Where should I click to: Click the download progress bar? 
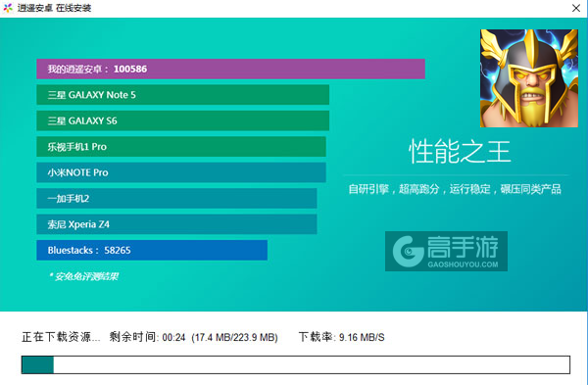pos(296,364)
